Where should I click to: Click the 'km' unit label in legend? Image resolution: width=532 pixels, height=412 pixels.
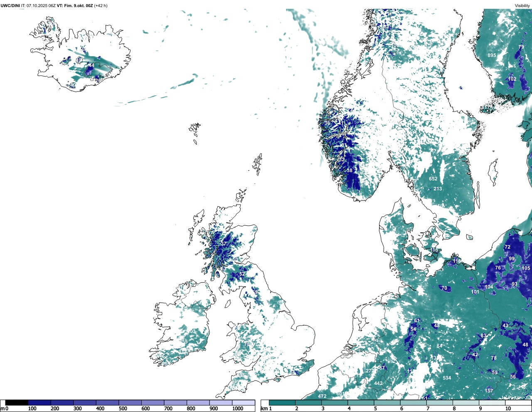click(x=264, y=409)
